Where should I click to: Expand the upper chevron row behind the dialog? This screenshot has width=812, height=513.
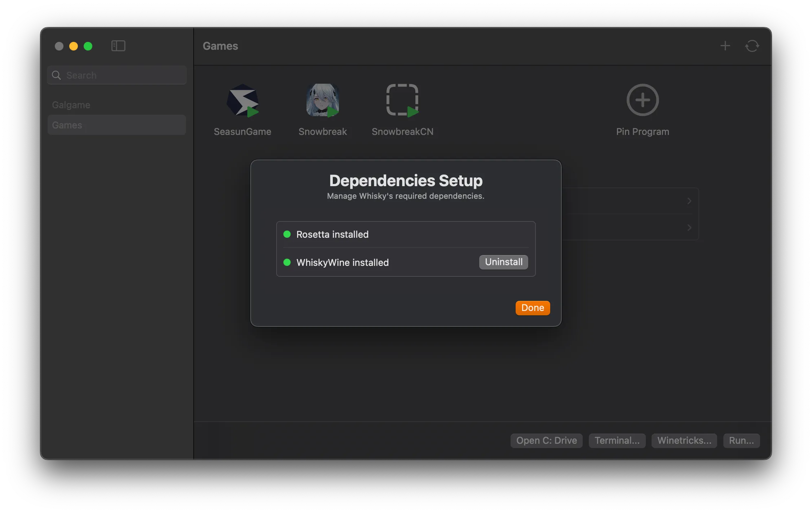689,201
